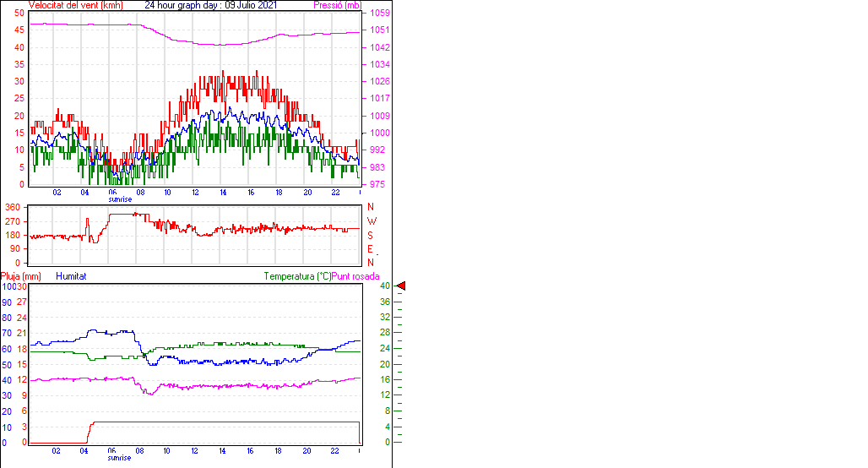Viewport: 868px width, 468px height.
Task: Click the blue "Humitat" legend label
Action: (x=71, y=276)
